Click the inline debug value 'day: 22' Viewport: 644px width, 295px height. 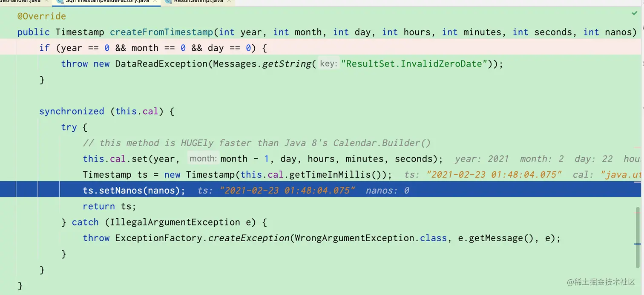click(593, 159)
